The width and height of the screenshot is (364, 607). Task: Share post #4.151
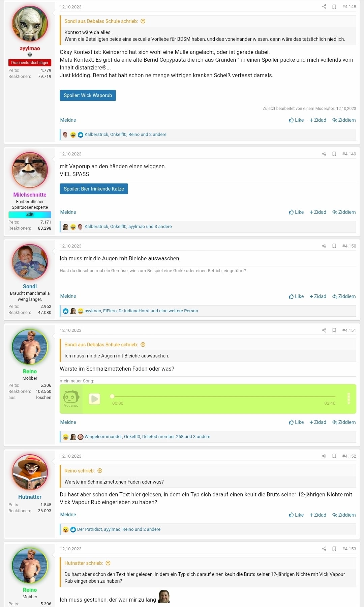point(324,330)
